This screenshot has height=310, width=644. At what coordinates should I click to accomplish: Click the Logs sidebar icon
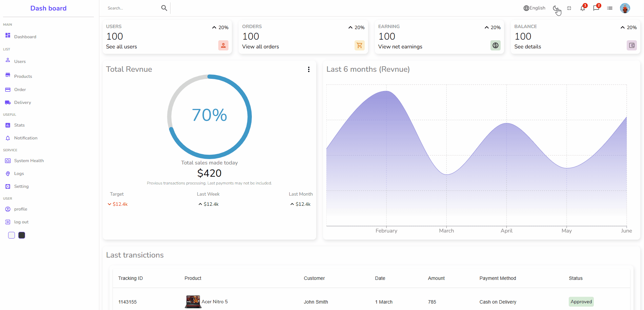(x=8, y=174)
